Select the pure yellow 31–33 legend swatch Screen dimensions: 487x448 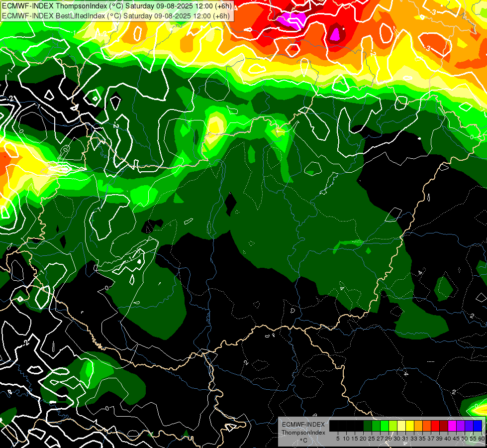coord(410,426)
